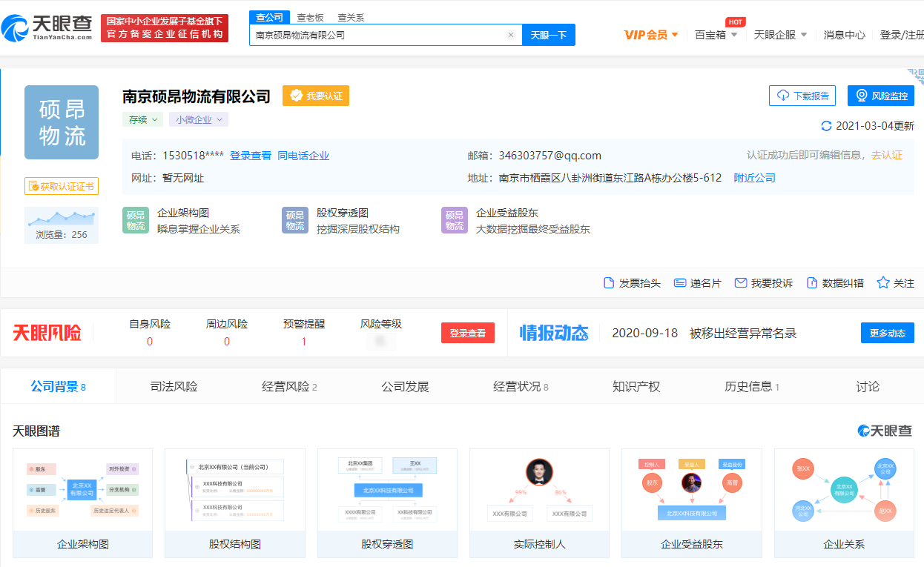The image size is (924, 567).
Task: Select 知识产权 tab
Action: (x=636, y=386)
